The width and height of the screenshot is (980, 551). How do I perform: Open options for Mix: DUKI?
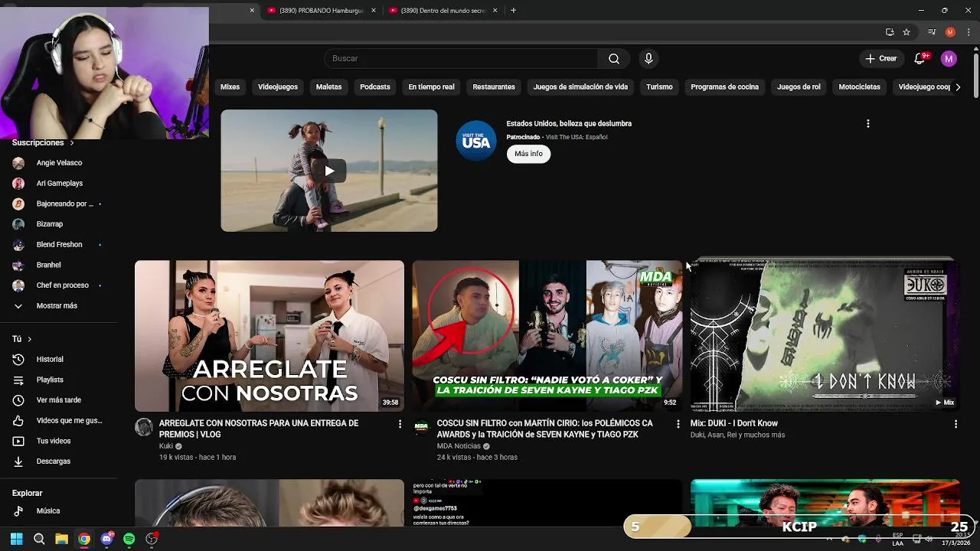click(955, 424)
